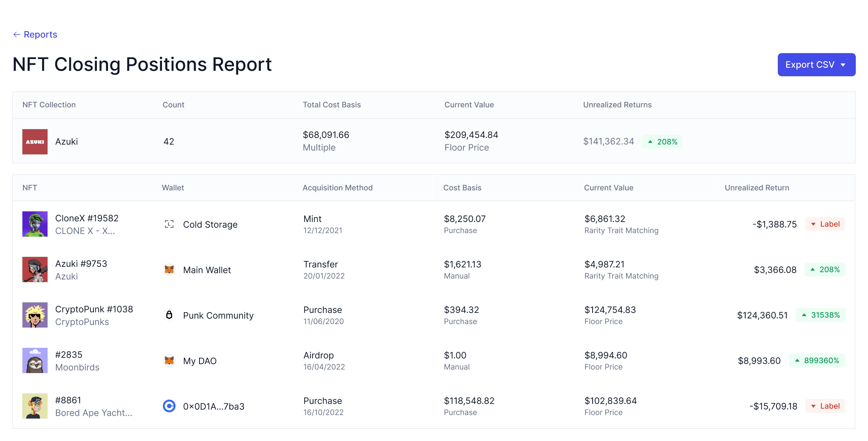
Task: Click the red Label badge for CloneX #19582
Action: click(825, 224)
